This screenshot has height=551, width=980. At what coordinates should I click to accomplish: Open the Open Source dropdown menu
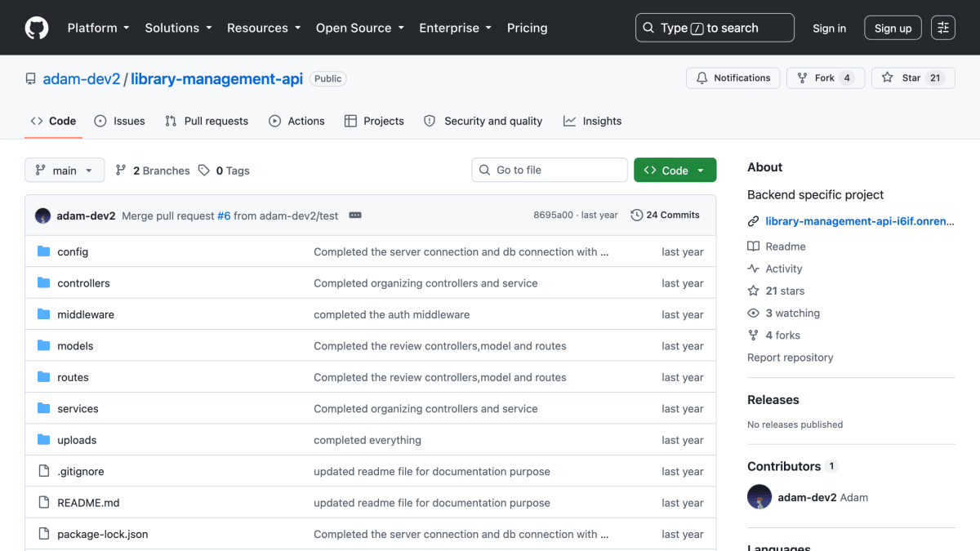(x=360, y=28)
